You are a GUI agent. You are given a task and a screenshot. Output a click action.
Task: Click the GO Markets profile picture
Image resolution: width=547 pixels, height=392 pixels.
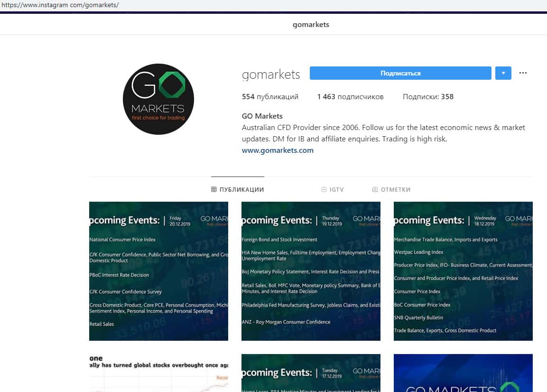pos(158,99)
